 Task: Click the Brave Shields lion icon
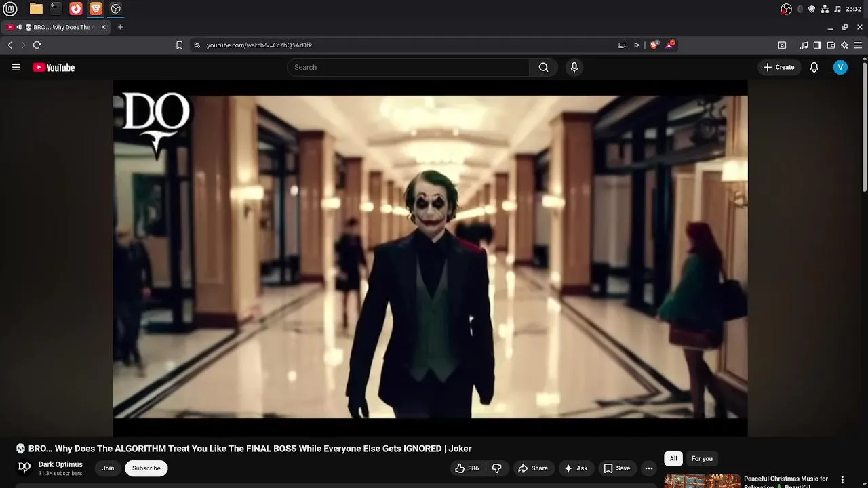[x=654, y=45]
